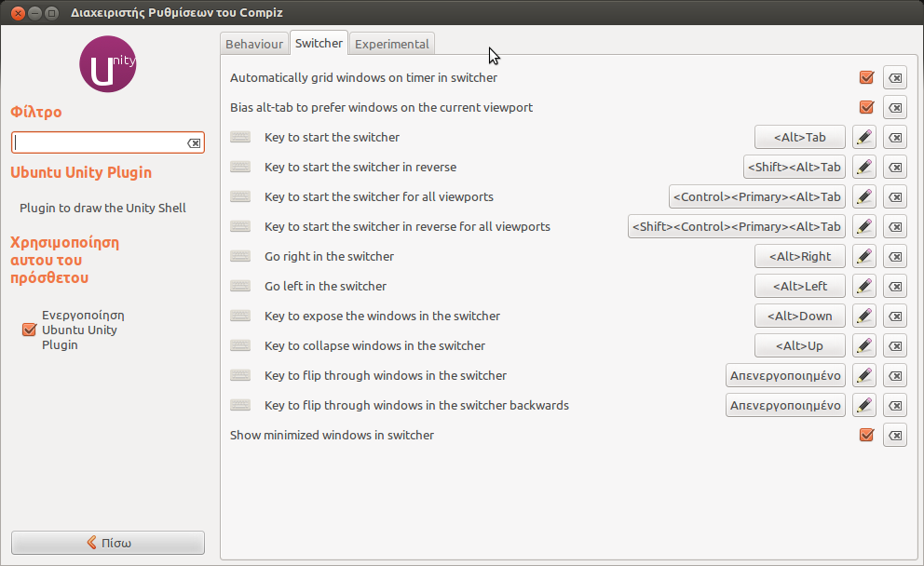
Task: Edit 'Key to start the switcher in reverse'
Action: point(863,168)
